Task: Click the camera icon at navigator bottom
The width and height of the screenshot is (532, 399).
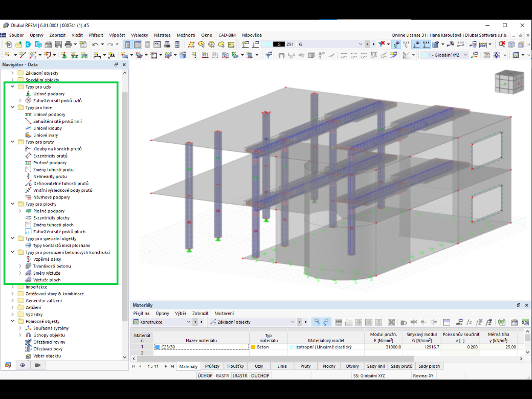Action: (38, 365)
